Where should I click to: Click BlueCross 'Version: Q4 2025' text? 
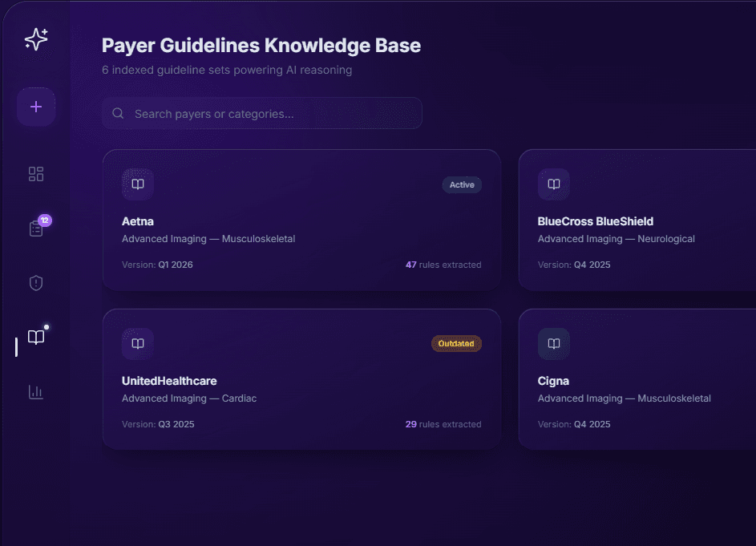click(574, 265)
